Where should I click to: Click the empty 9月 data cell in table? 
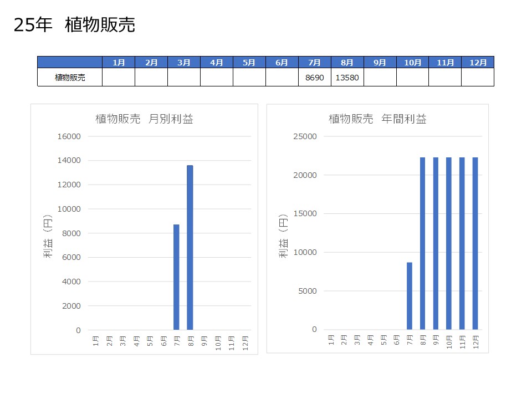[380, 78]
